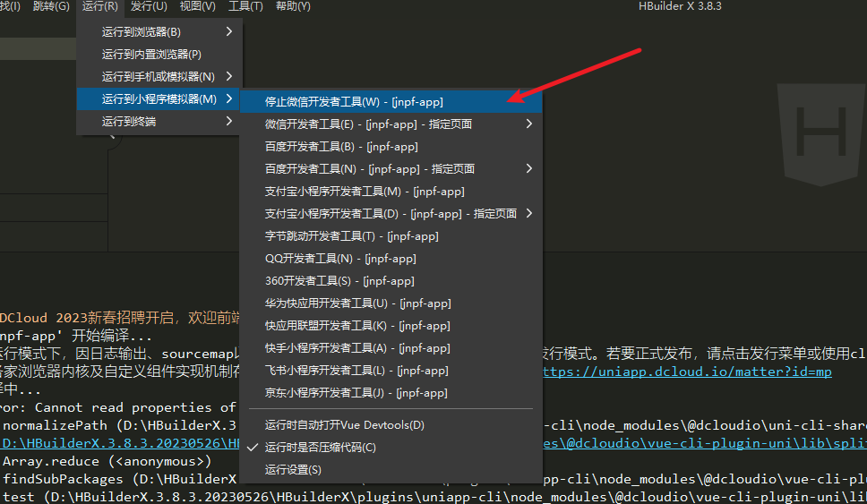Expand 运行到小程序模拟器(M) submenu arrow
This screenshot has width=867, height=504.
pyautogui.click(x=229, y=99)
